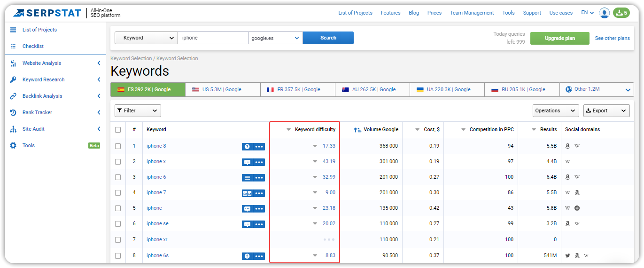Switch to the US 5.3M Google tab
This screenshot has height=268, width=644.
point(223,89)
